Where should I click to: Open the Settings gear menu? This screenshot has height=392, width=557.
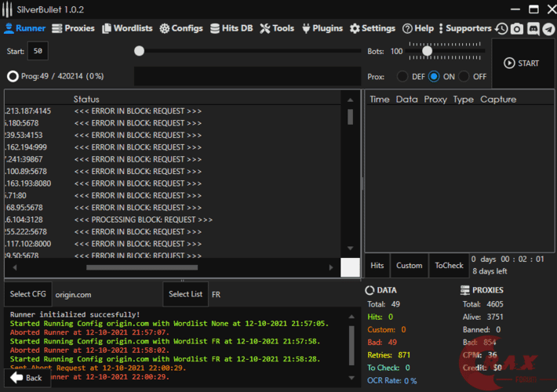372,28
